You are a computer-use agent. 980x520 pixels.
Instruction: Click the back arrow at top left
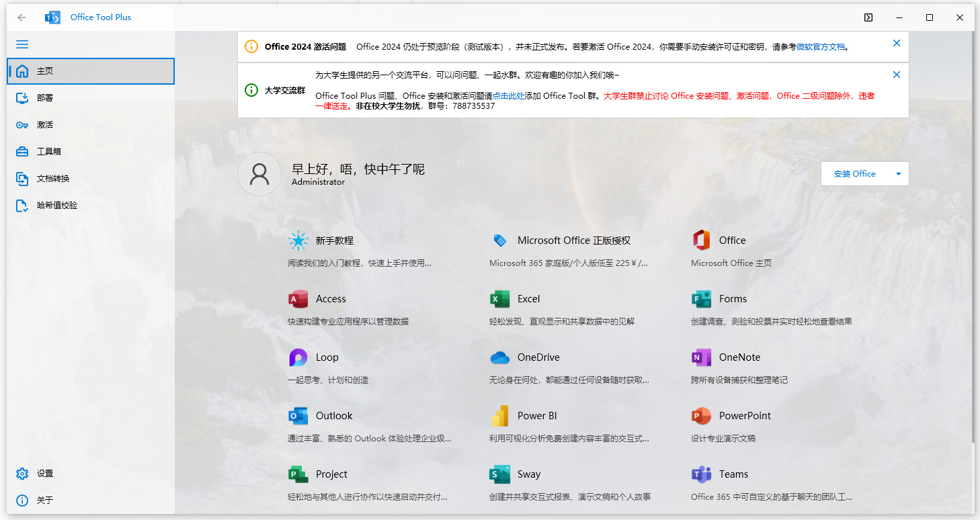(x=21, y=17)
